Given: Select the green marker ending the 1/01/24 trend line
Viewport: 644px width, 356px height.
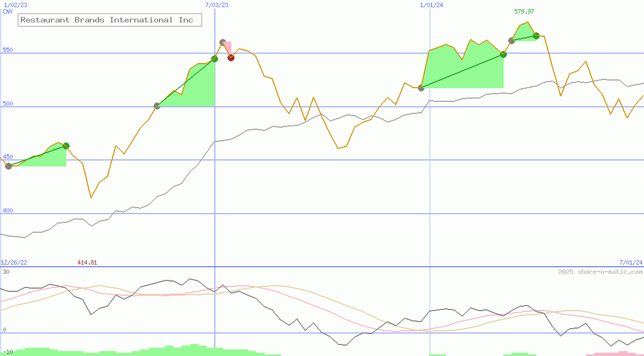Looking at the screenshot, I should (x=503, y=54).
